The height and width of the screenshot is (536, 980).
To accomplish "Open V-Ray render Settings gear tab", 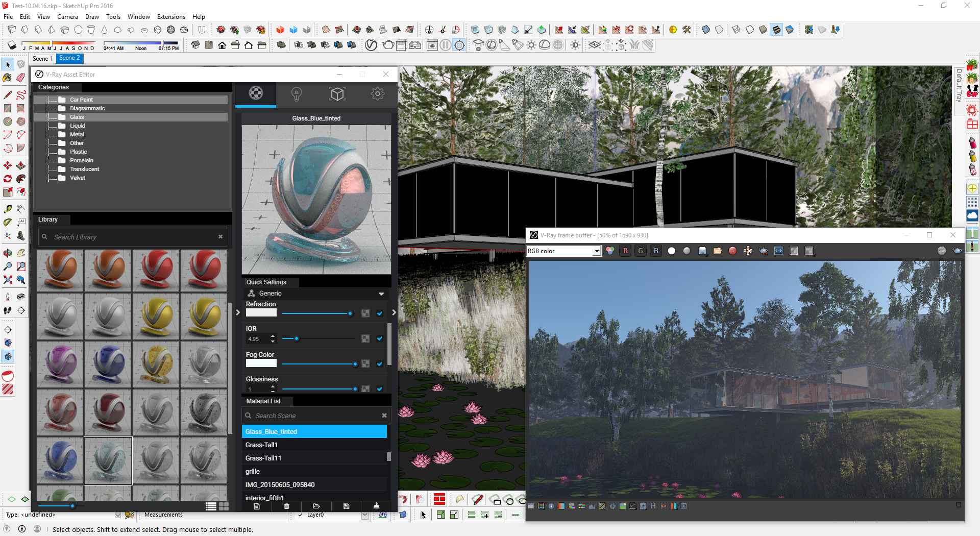I will pos(378,94).
